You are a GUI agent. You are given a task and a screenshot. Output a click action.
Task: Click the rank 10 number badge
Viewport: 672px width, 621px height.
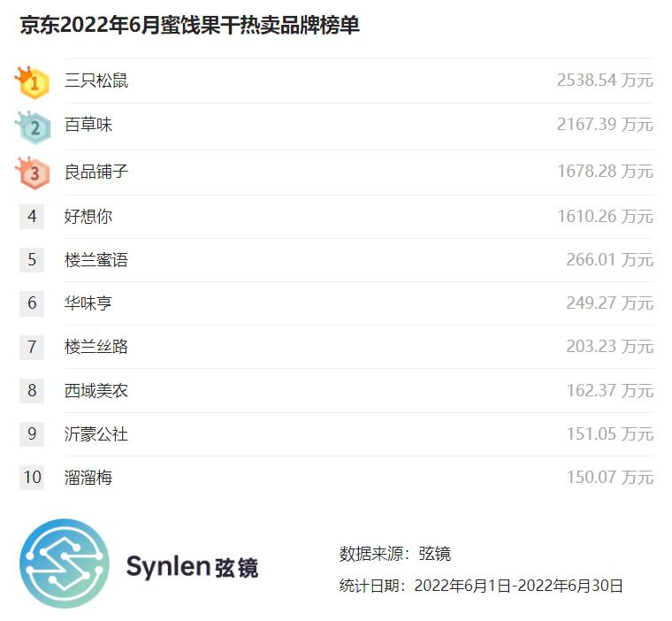pos(32,477)
